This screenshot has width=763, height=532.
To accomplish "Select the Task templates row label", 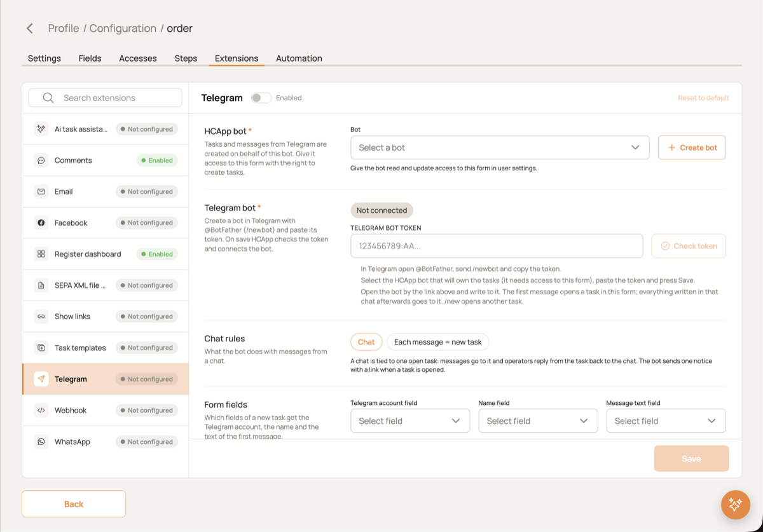I will 80,348.
